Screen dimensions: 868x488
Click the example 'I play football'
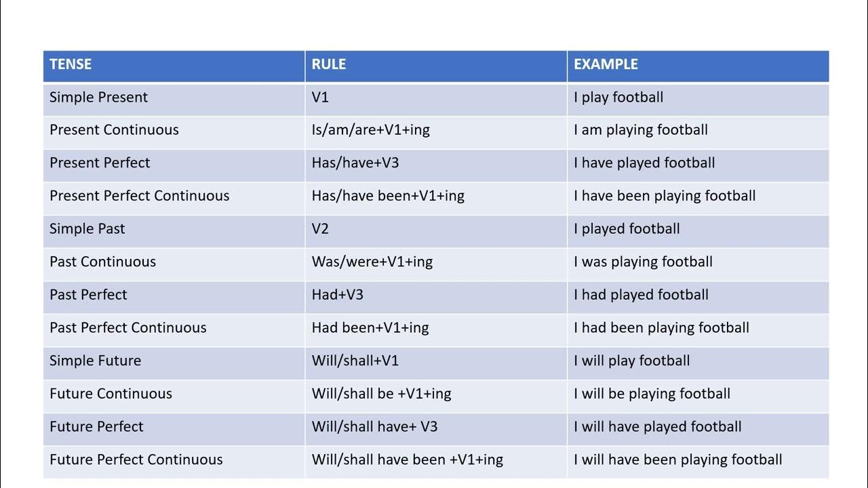pyautogui.click(x=618, y=97)
